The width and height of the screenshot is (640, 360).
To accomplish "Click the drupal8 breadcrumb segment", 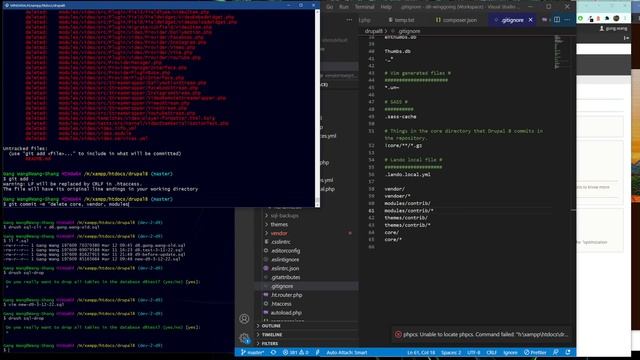I will coord(373,31).
